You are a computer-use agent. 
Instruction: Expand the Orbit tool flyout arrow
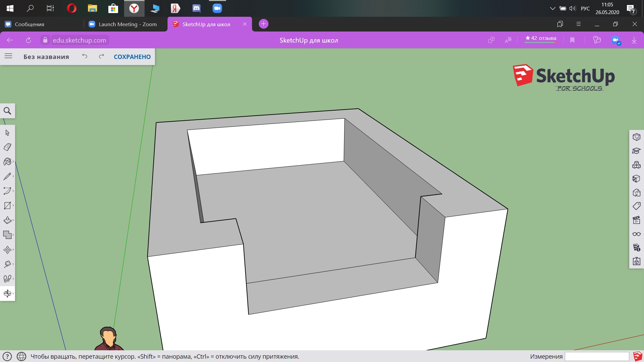pos(13,293)
